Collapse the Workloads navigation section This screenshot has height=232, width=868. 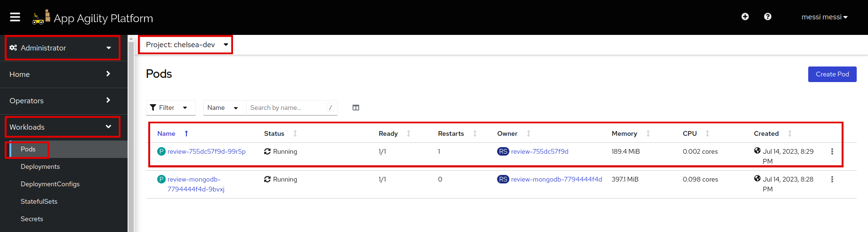[61, 127]
